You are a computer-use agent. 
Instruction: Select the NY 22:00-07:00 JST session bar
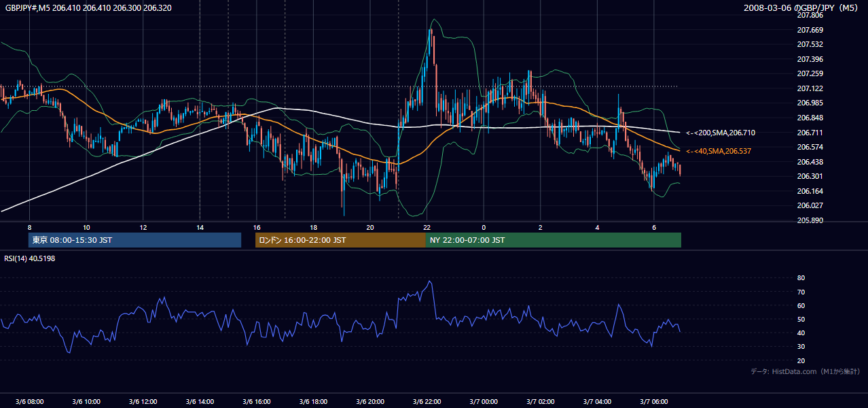pyautogui.click(x=554, y=240)
